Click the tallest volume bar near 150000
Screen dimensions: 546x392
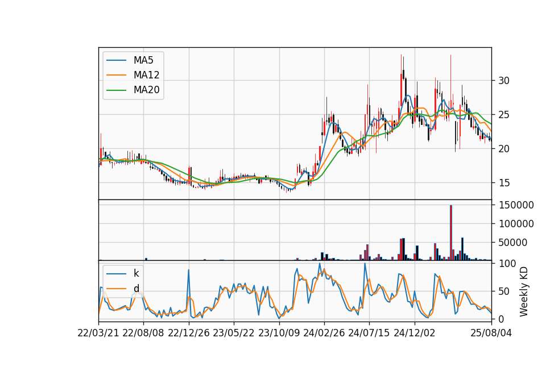coord(451,232)
